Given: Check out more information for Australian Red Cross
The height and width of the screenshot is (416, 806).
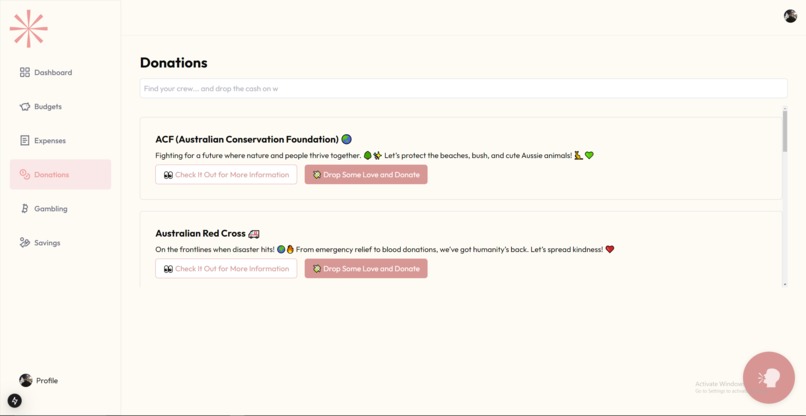Looking at the screenshot, I should click(226, 268).
